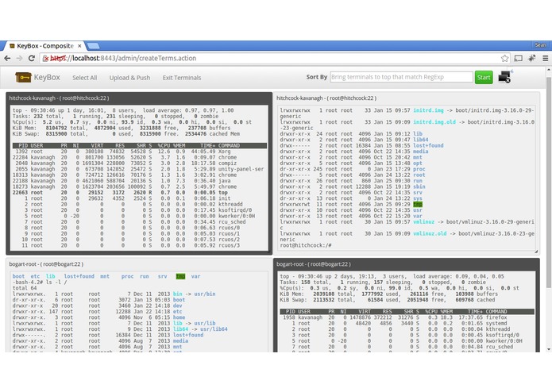Open a new browser tab
Screen dimensions: 552x392
[x=93, y=46]
